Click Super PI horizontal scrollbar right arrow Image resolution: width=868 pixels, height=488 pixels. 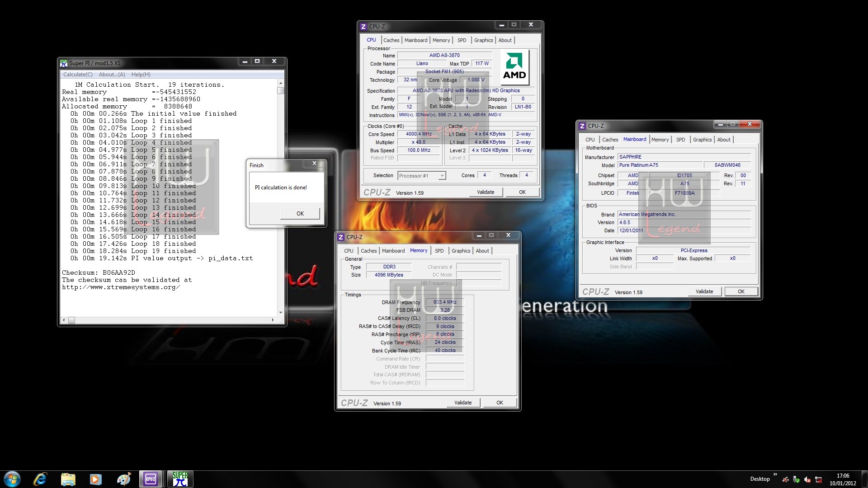[273, 320]
